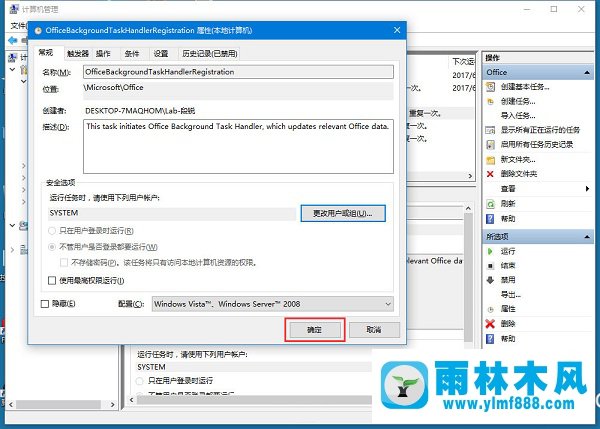Click the red Delete icon (删除) under selected item

click(490, 324)
